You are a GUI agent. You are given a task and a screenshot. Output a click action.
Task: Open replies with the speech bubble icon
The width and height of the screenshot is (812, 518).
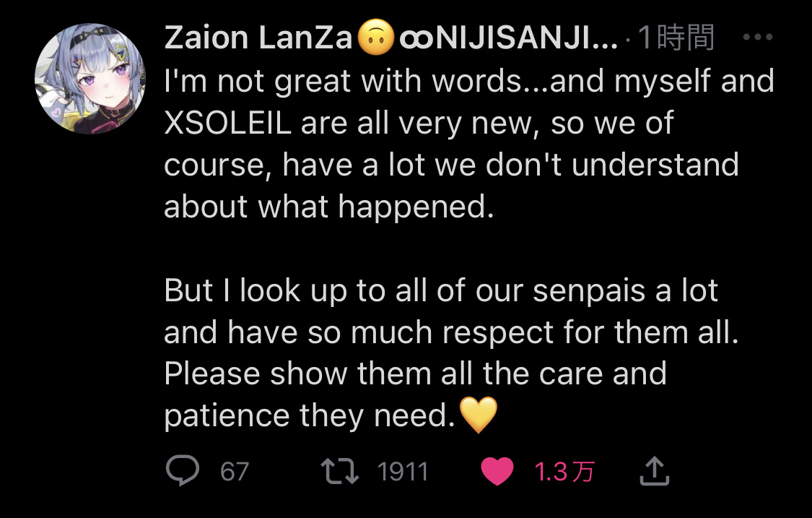[183, 470]
